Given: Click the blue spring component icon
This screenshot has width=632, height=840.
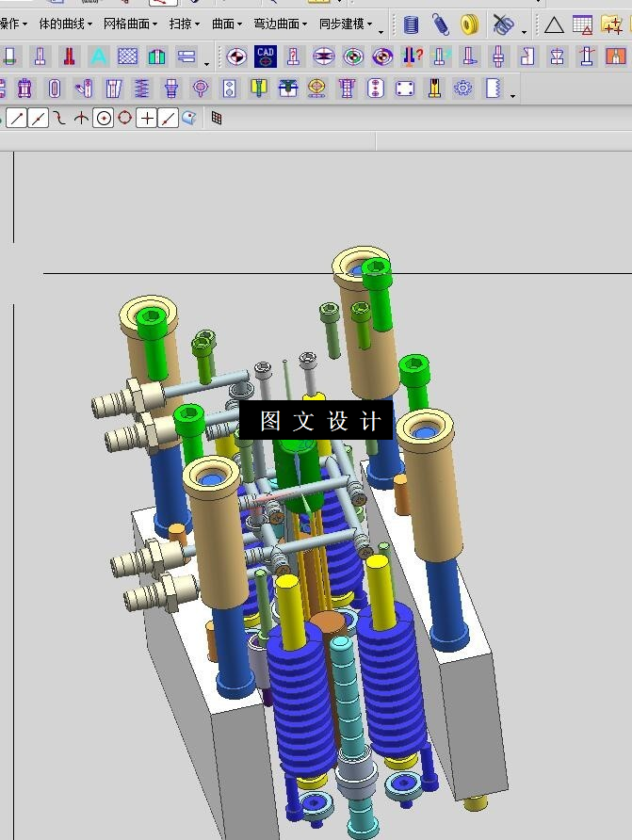Looking at the screenshot, I should point(141,88).
